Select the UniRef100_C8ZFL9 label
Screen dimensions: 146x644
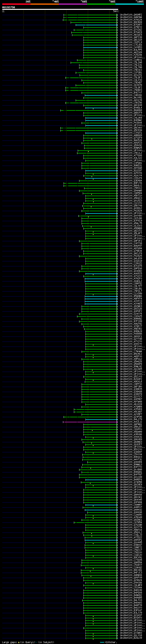(x=131, y=42)
